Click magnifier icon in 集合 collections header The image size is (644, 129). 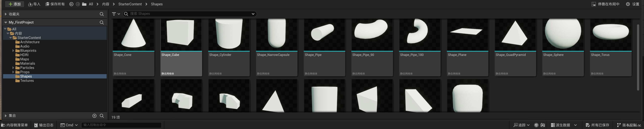tap(101, 116)
